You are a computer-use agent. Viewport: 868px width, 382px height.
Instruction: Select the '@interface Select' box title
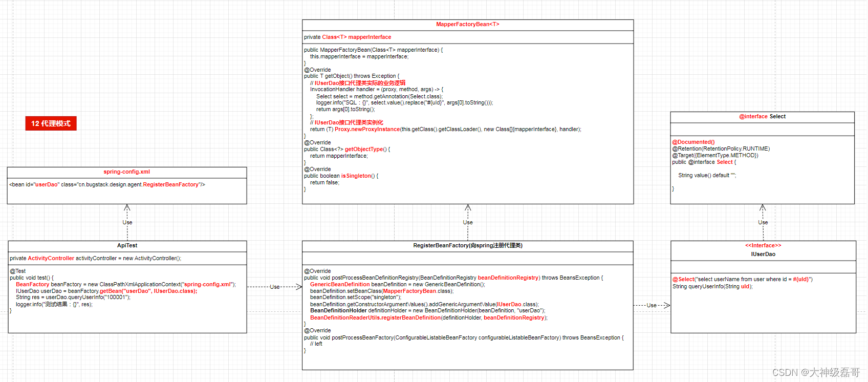pos(763,117)
